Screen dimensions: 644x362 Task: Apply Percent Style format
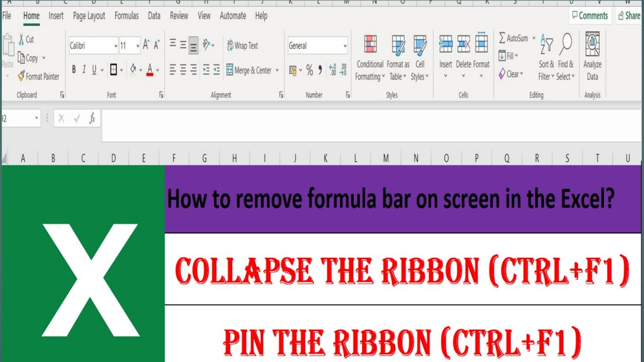(x=309, y=70)
